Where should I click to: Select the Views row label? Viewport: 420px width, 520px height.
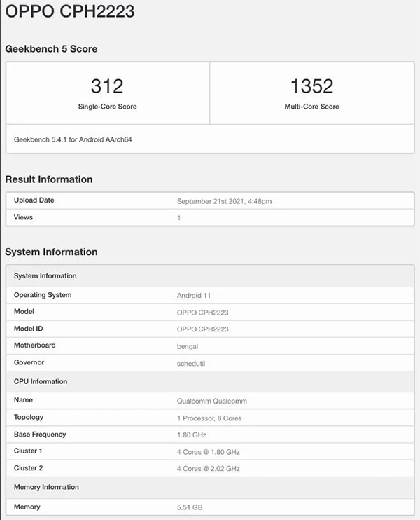(23, 217)
